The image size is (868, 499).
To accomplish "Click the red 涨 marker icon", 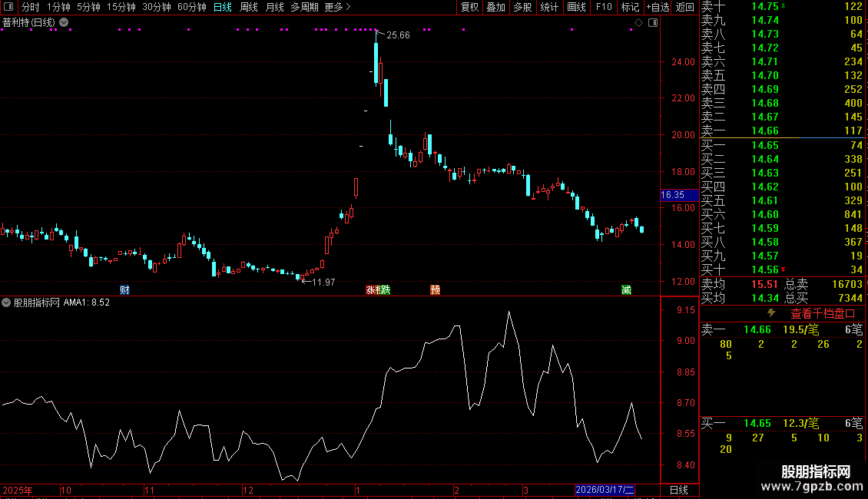I will pyautogui.click(x=372, y=290).
